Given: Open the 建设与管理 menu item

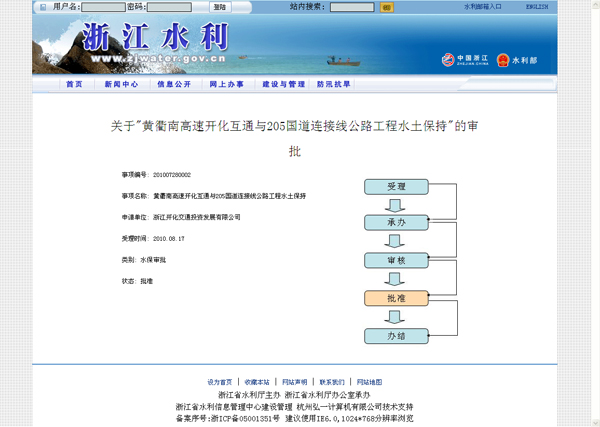Looking at the screenshot, I should (x=283, y=85).
